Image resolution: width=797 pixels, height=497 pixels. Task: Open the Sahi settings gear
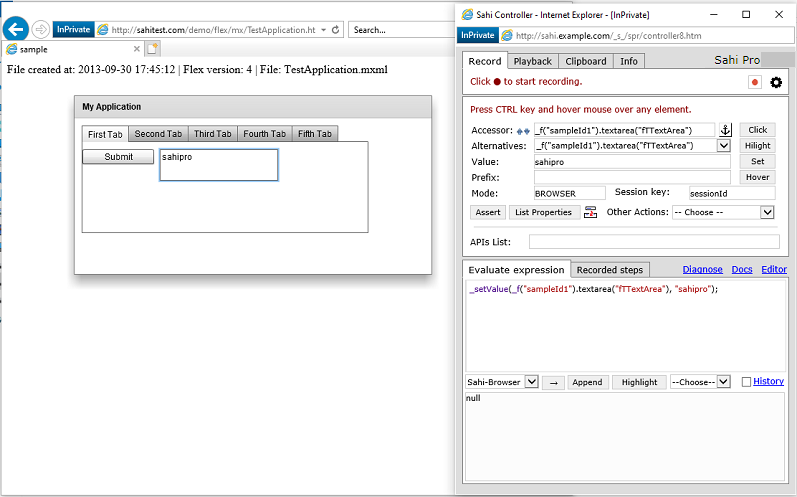click(776, 82)
